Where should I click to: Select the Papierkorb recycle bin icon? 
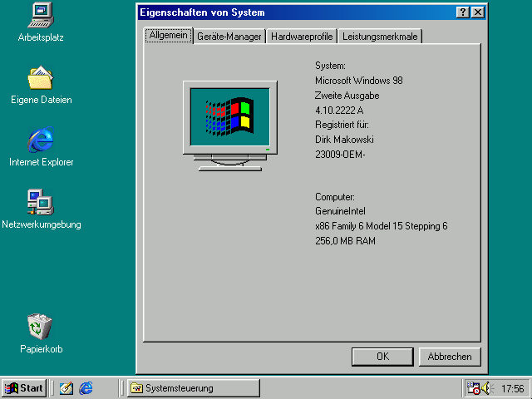[40, 327]
